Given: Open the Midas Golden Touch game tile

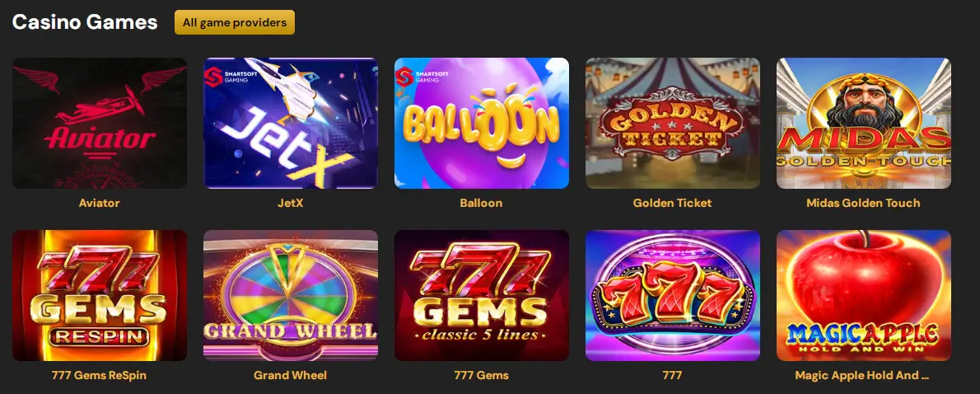Looking at the screenshot, I should (863, 123).
